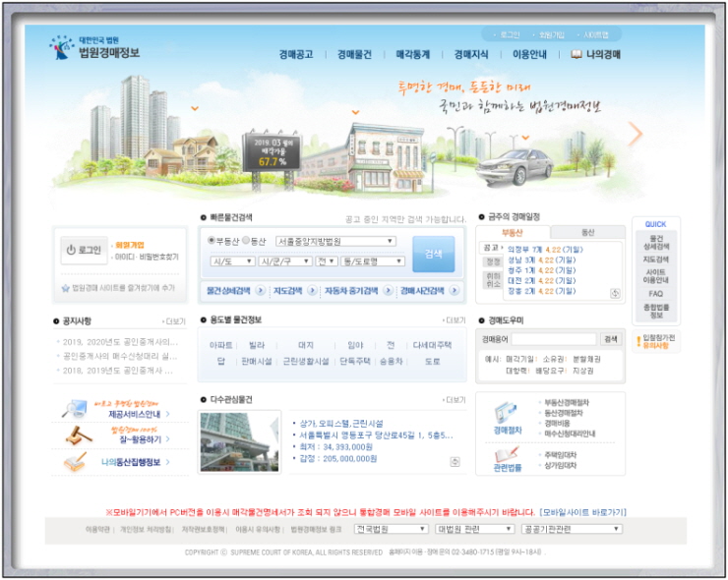Image resolution: width=728 pixels, height=580 pixels.
Task: Open the 전국법원 footer dropdown
Action: (391, 529)
